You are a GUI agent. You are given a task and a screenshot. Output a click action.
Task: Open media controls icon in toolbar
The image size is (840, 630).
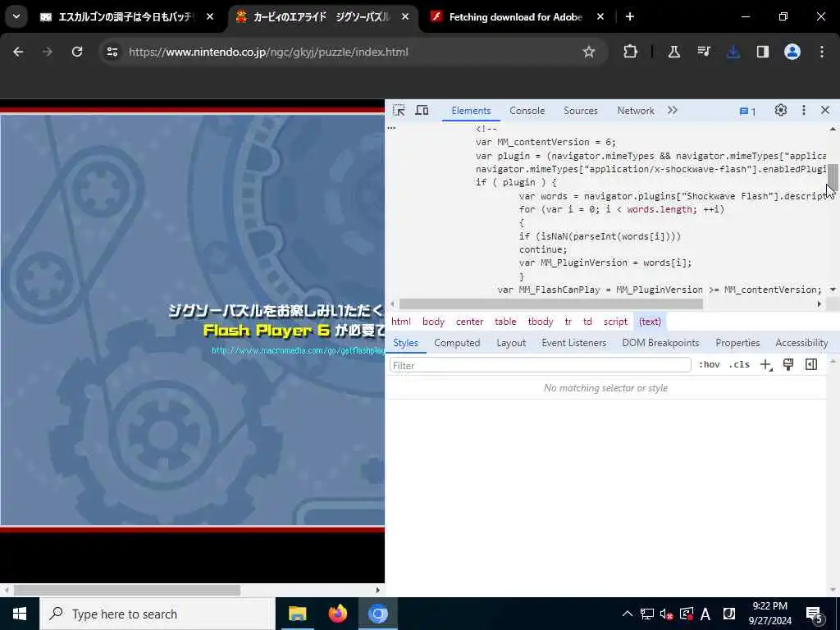click(703, 52)
